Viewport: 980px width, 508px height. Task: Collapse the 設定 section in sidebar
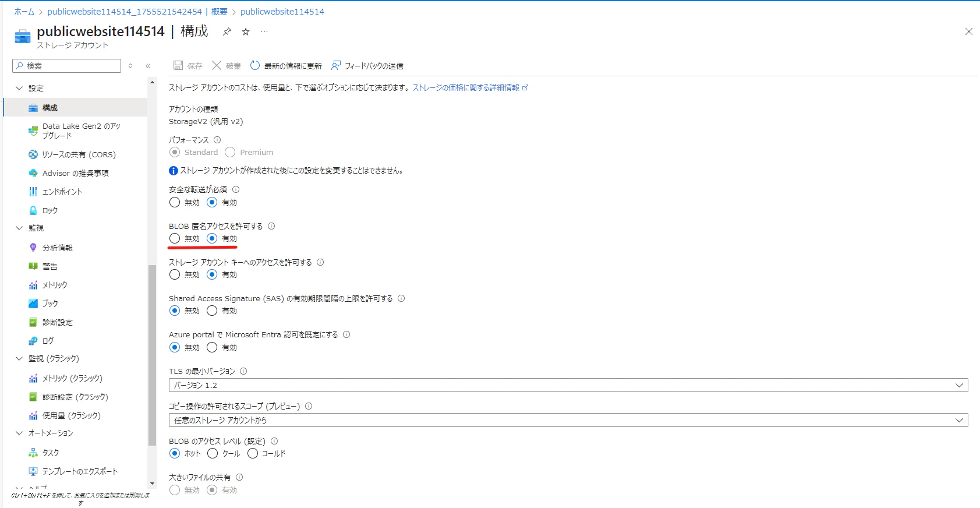pyautogui.click(x=19, y=88)
